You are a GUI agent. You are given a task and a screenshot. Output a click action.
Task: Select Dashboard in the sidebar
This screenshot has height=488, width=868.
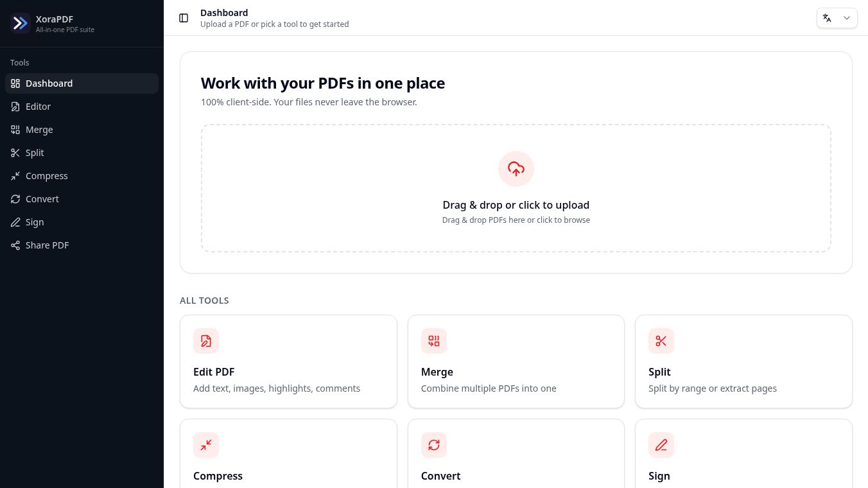(x=82, y=83)
